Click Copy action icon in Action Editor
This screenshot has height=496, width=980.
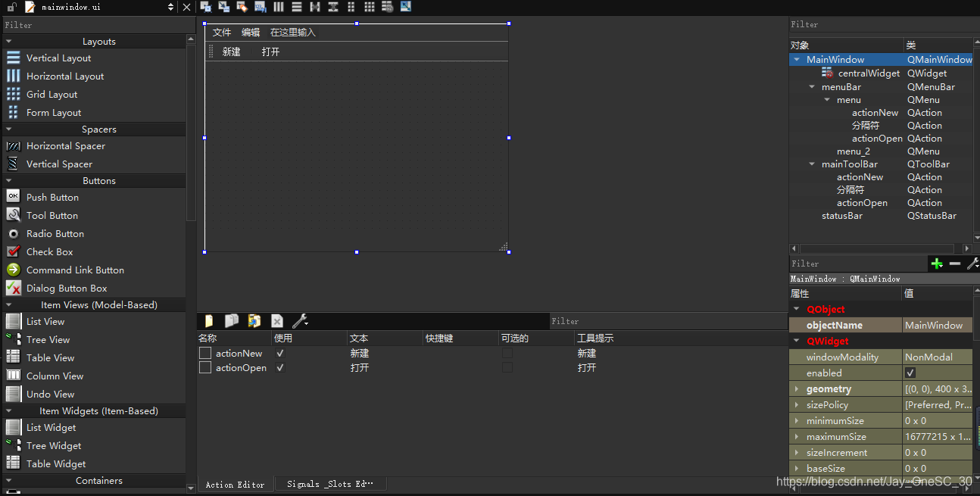(232, 321)
